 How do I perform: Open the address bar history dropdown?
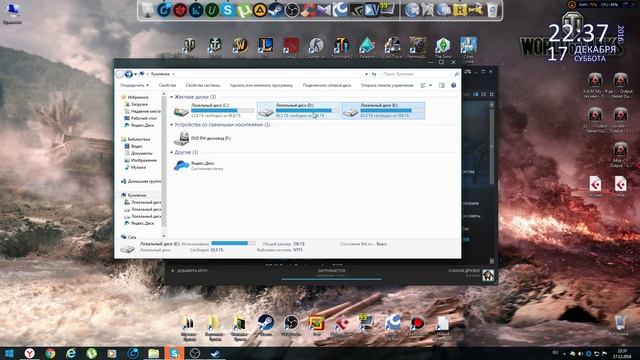click(x=366, y=74)
